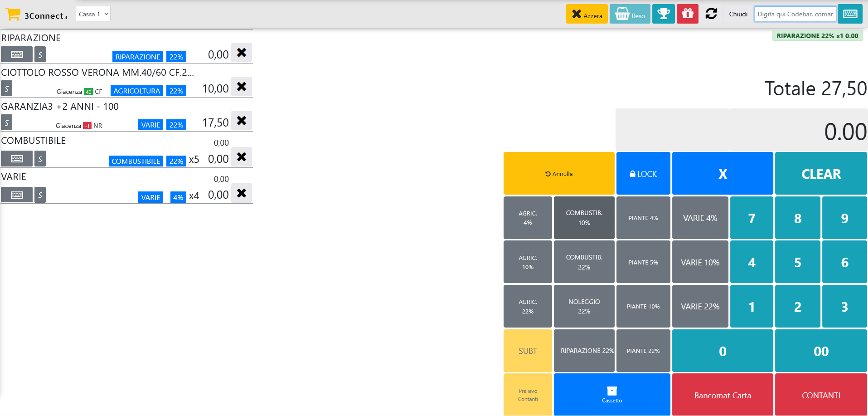This screenshot has width=868, height=416.
Task: Open the Cassetto cash drawer
Action: click(x=611, y=394)
